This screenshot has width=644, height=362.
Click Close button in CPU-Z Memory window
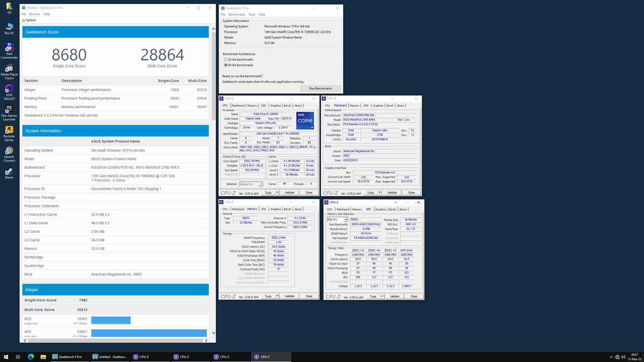309,296
